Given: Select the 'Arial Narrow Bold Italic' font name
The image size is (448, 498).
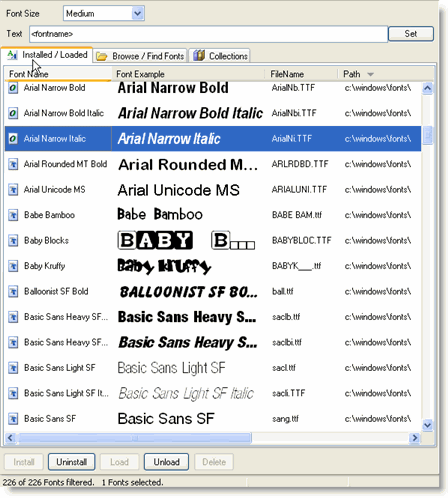Looking at the screenshot, I should pos(64,113).
